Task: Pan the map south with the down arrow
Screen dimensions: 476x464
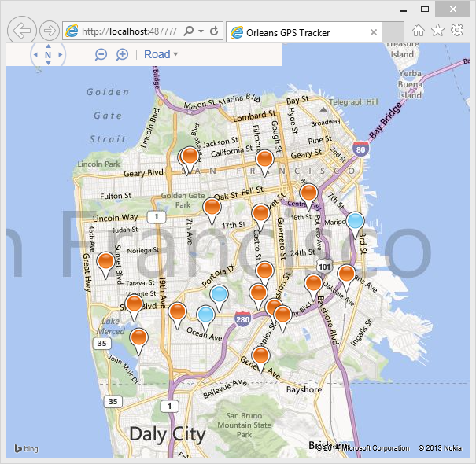Action: (48, 63)
